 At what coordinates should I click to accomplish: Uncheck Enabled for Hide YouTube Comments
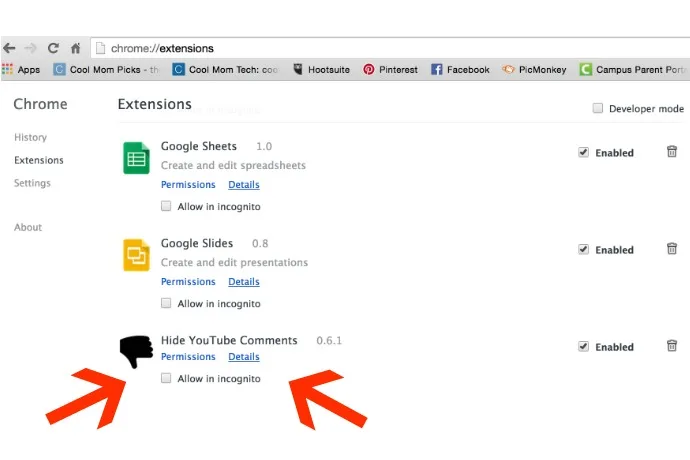pos(584,346)
